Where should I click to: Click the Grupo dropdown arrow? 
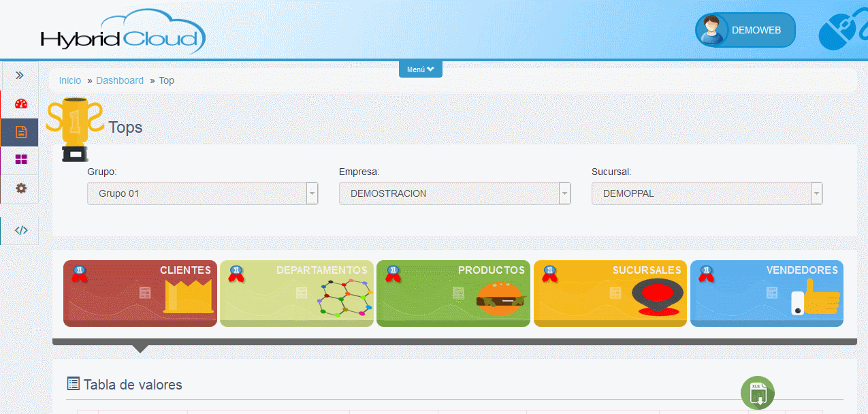pyautogui.click(x=312, y=193)
